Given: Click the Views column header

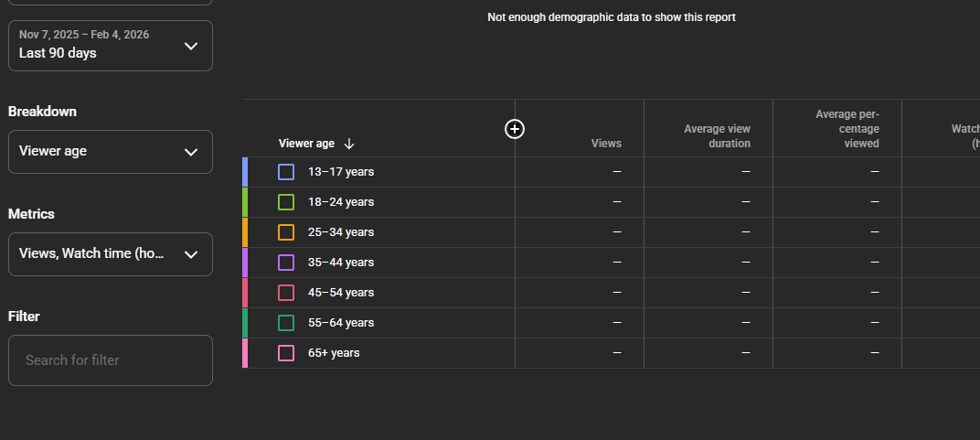Looking at the screenshot, I should click(x=606, y=144).
